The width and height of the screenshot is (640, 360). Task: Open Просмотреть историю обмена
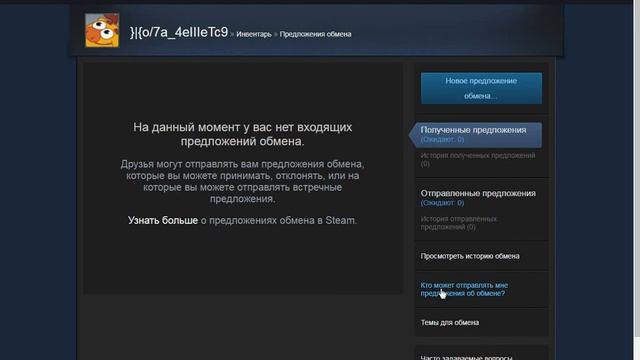470,256
